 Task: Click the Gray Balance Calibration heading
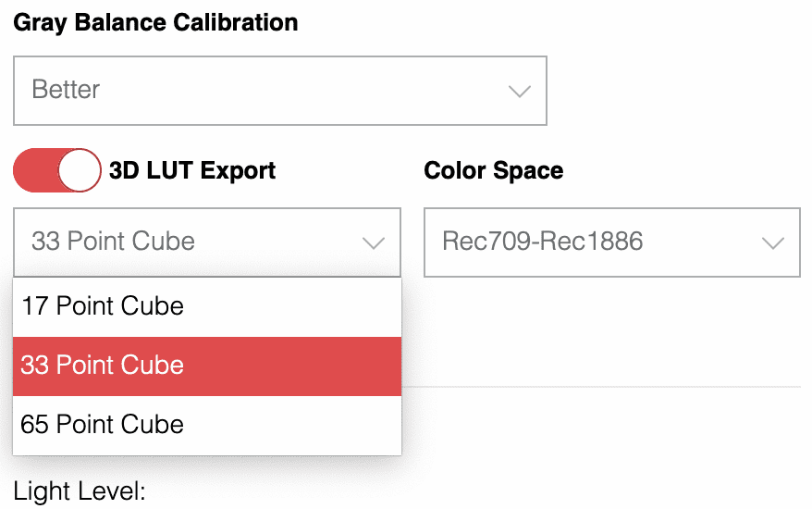coord(155,22)
